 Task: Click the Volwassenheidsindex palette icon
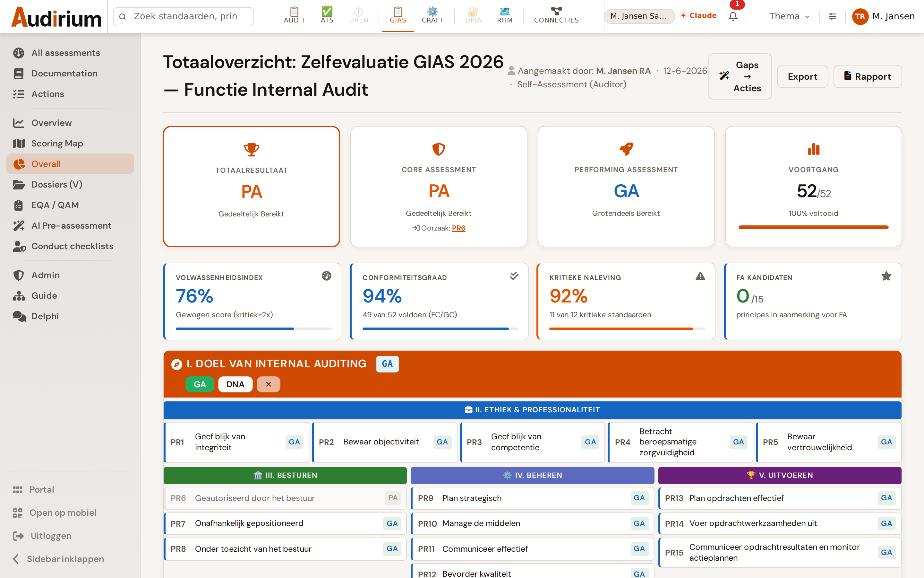[x=327, y=276]
